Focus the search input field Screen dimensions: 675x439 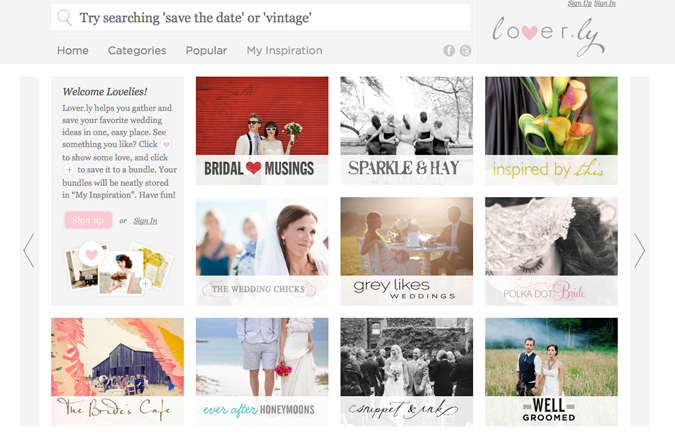pos(260,18)
